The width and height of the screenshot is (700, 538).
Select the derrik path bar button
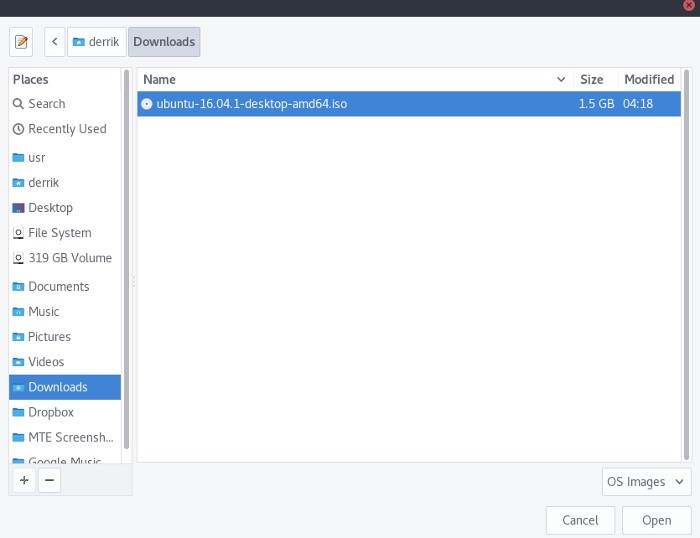(x=96, y=42)
